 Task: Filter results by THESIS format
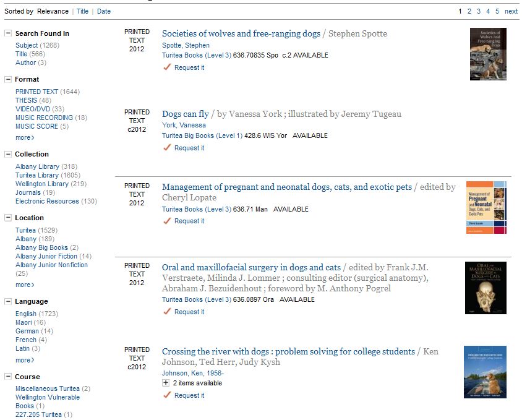(26, 100)
